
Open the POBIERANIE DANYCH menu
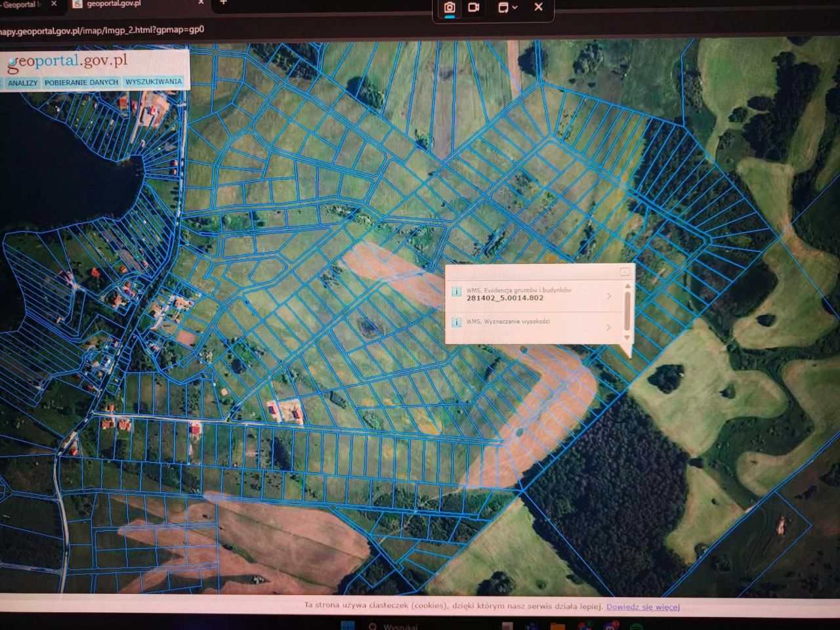click(81, 83)
